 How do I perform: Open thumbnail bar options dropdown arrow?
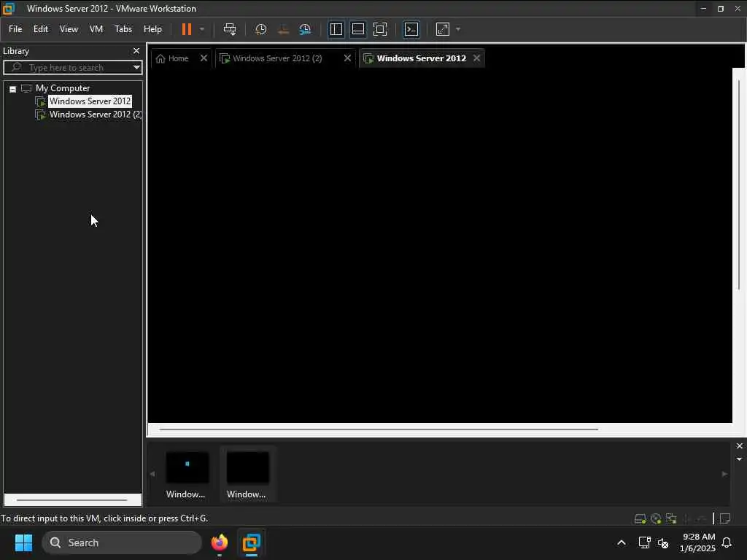point(740,459)
